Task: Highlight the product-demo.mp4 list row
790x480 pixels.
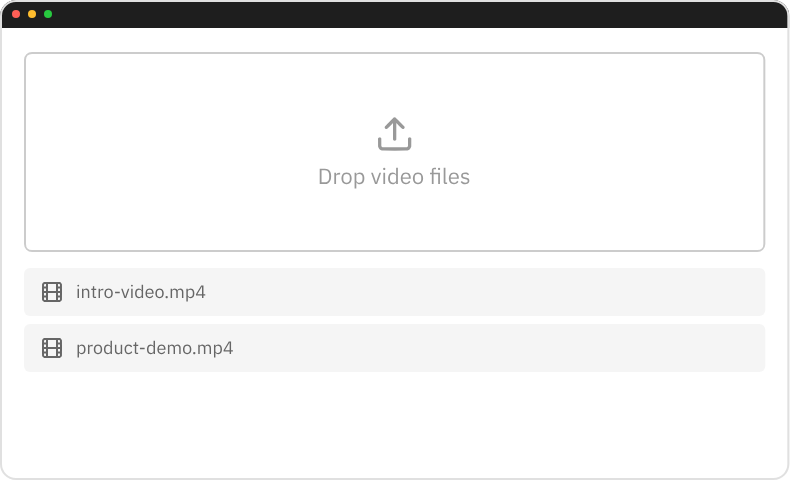Action: (450, 348)
